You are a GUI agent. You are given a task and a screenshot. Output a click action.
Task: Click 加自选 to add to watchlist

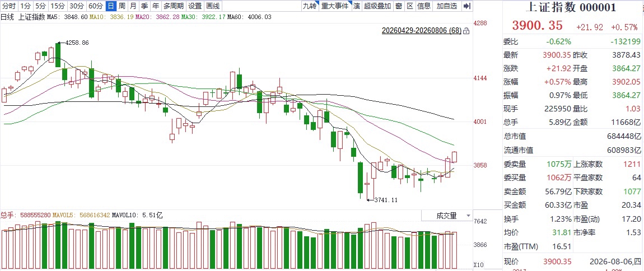[x=446, y=6]
